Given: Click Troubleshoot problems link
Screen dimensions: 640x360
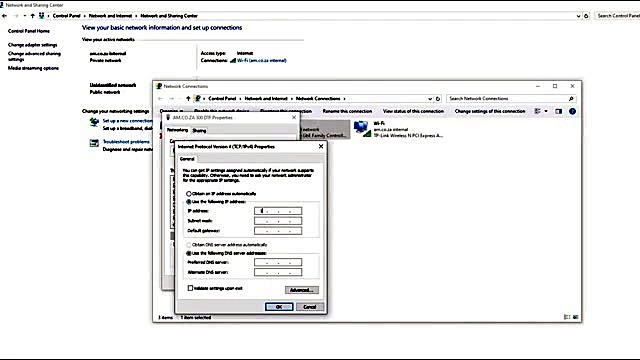Looking at the screenshot, I should click(x=126, y=142).
